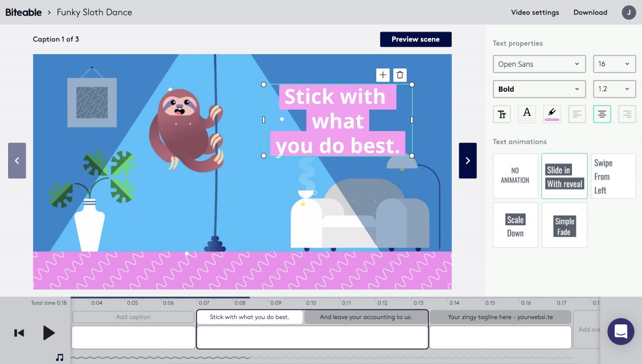Go home via the Biteable logo

(x=24, y=12)
